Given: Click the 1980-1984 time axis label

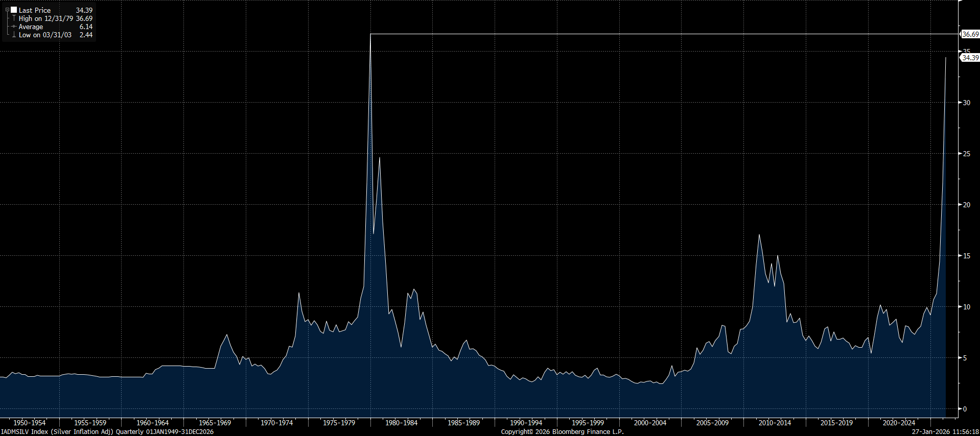Looking at the screenshot, I should coord(401,423).
